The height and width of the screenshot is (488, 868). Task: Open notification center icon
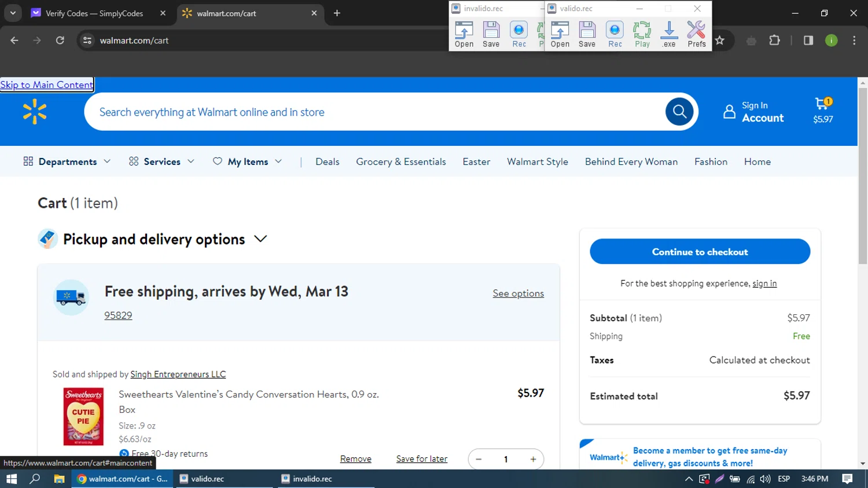847,479
